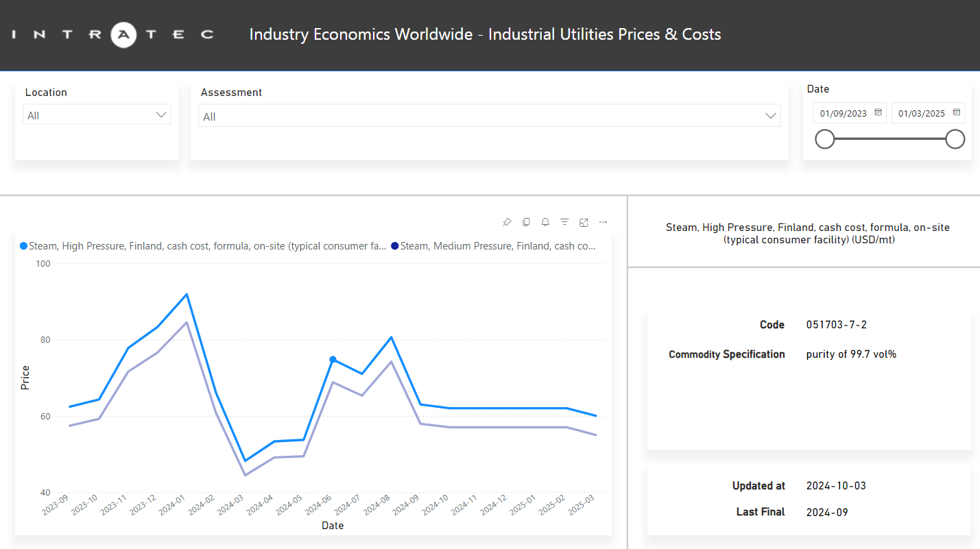Click the Intratec logo
This screenshot has width=980, height=549.
(114, 34)
